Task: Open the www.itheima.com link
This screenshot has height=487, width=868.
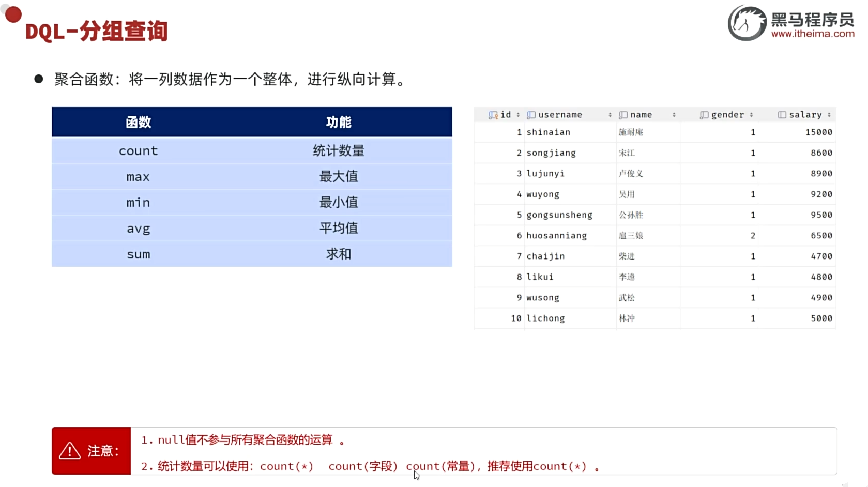Action: pos(813,34)
